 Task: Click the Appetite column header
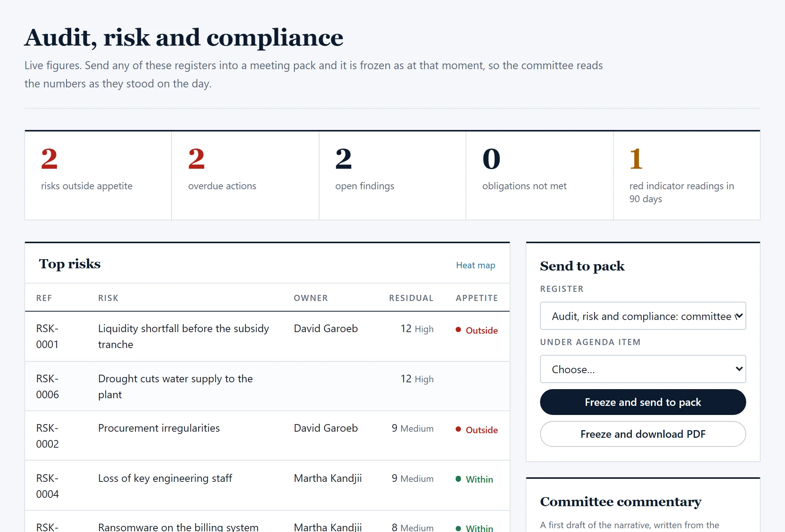[x=477, y=298]
